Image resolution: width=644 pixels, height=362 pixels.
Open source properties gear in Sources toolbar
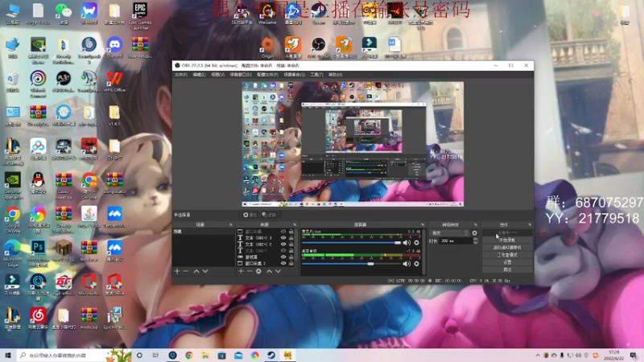click(x=258, y=271)
